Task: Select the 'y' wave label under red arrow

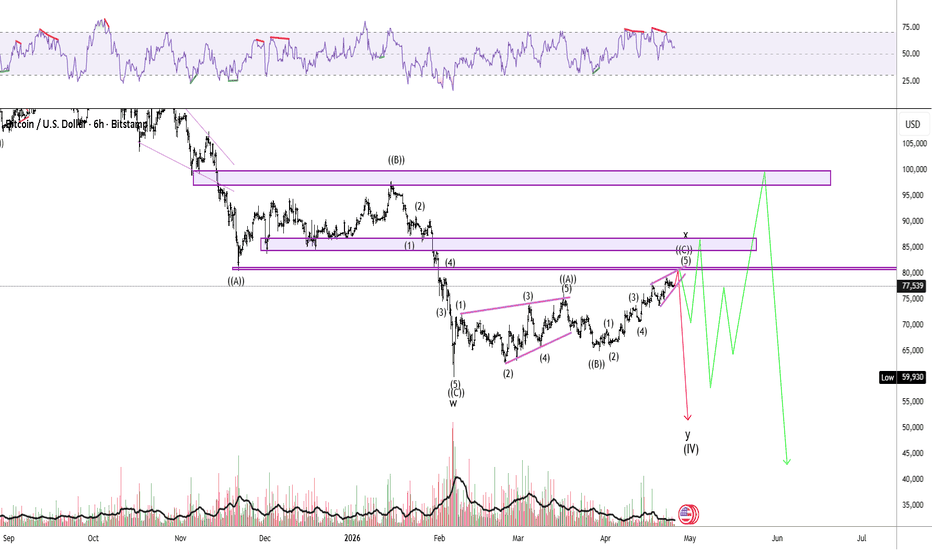Action: point(687,435)
